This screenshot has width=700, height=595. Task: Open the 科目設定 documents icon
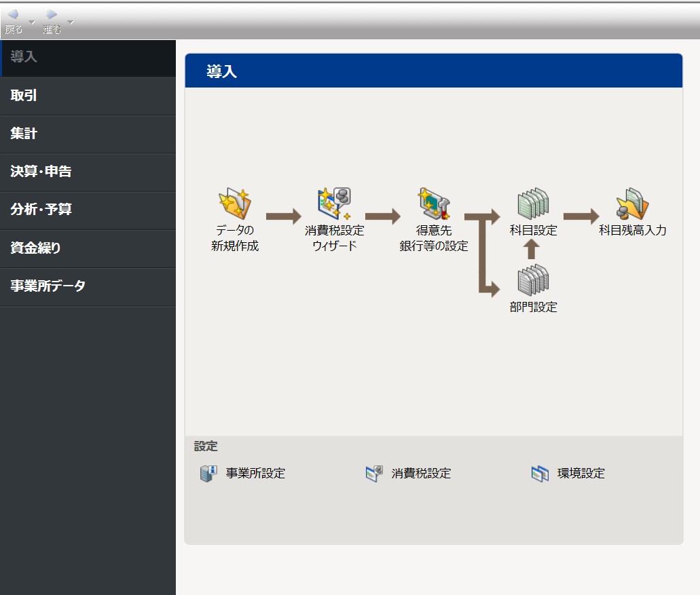click(x=533, y=204)
